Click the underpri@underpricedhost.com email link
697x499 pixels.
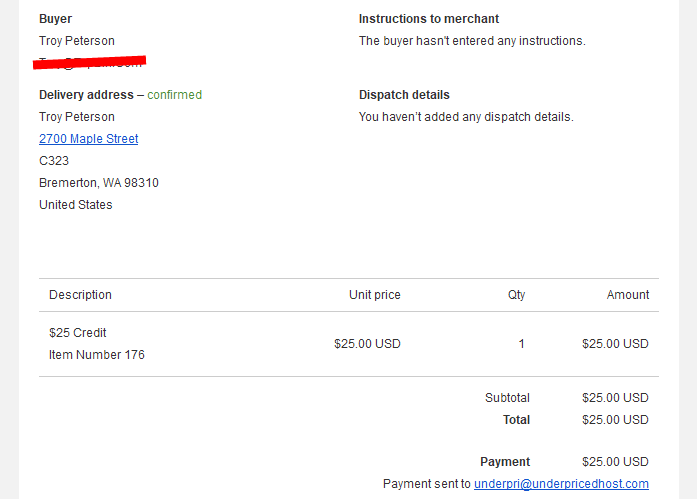[x=561, y=483]
